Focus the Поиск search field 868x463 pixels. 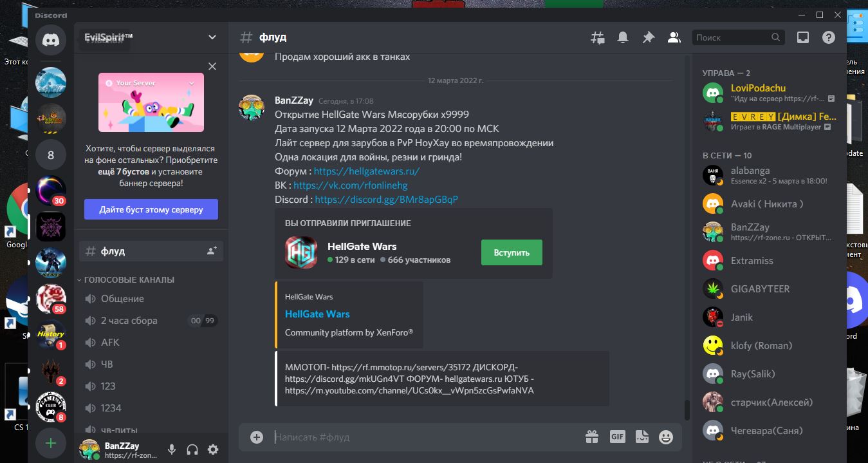[739, 38]
